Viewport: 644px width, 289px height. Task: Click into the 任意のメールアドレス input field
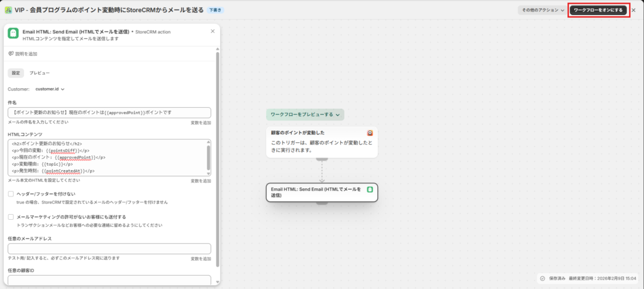click(x=109, y=249)
